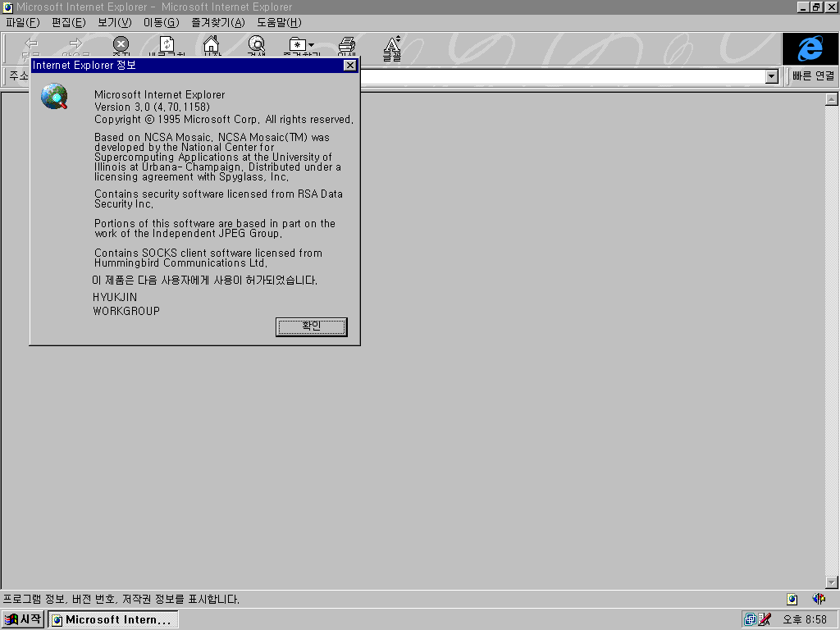Click the status bar security zone icon
Image resolution: width=840 pixels, height=630 pixels.
point(792,599)
